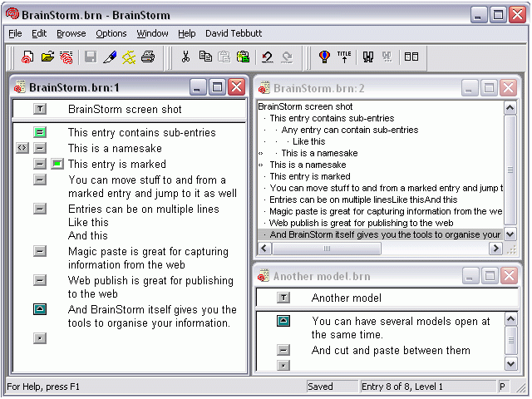
Task: Click the Cut scissors icon
Action: point(185,57)
